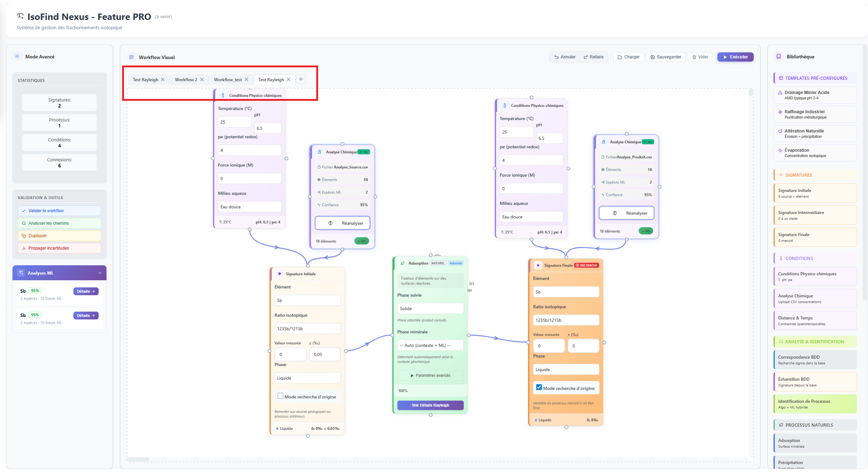Viewport: 868px width, 474px height.
Task: Expand Paramètres avancés in Adsorption node
Action: (430, 375)
